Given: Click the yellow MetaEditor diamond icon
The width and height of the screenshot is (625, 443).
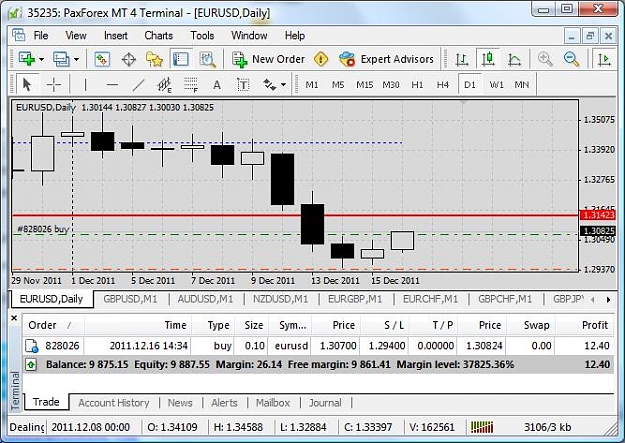Looking at the screenshot, I should tap(321, 59).
